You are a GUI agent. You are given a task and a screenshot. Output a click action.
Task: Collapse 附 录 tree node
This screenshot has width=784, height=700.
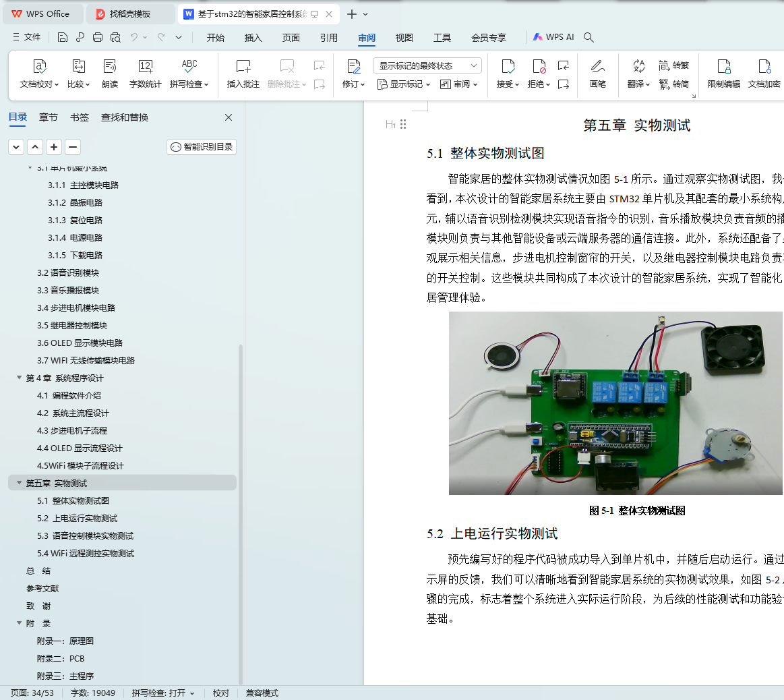click(x=19, y=622)
